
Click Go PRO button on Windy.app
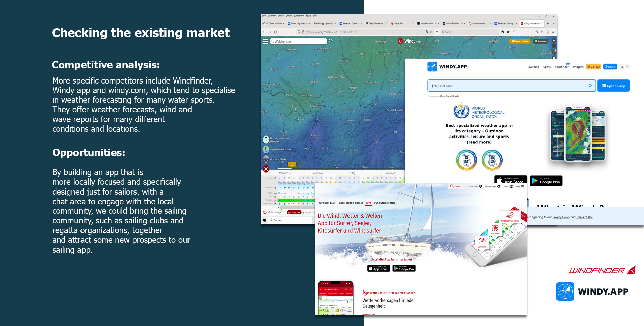point(593,67)
